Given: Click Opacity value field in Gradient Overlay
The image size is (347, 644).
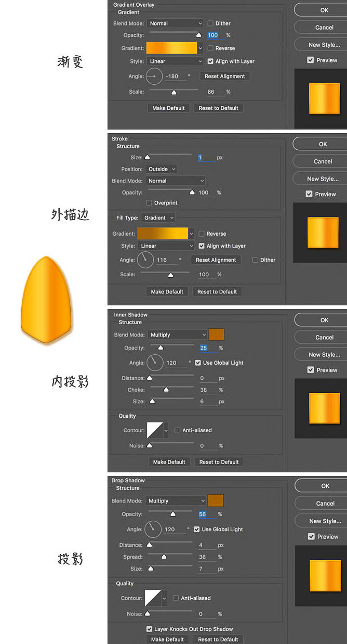Looking at the screenshot, I should pyautogui.click(x=216, y=35).
